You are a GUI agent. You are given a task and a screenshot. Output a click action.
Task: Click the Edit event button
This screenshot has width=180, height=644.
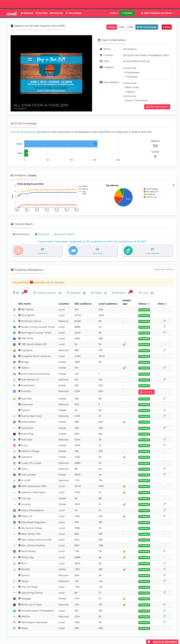121,27
